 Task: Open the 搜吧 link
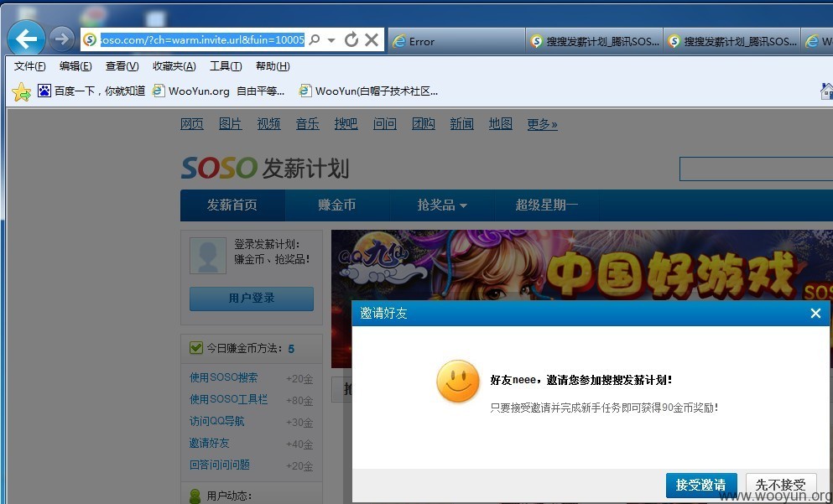[346, 124]
